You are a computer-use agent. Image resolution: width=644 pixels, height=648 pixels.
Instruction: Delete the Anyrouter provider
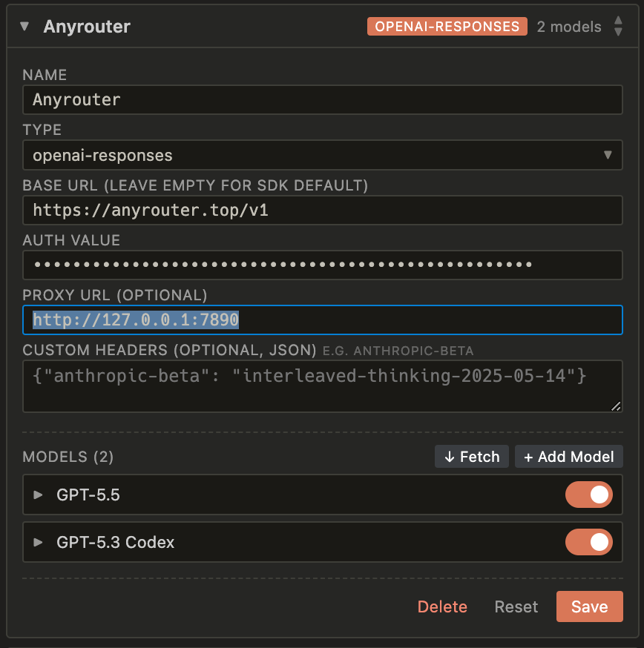point(442,606)
